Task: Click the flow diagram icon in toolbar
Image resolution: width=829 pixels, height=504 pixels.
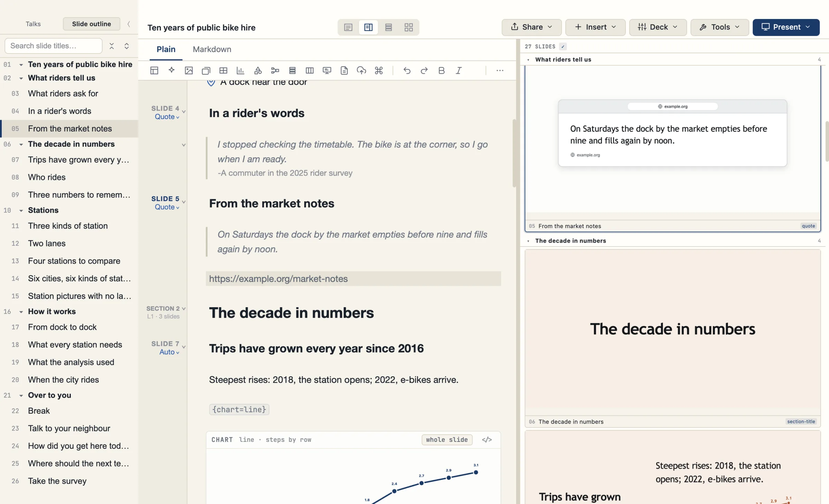Action: click(x=275, y=70)
